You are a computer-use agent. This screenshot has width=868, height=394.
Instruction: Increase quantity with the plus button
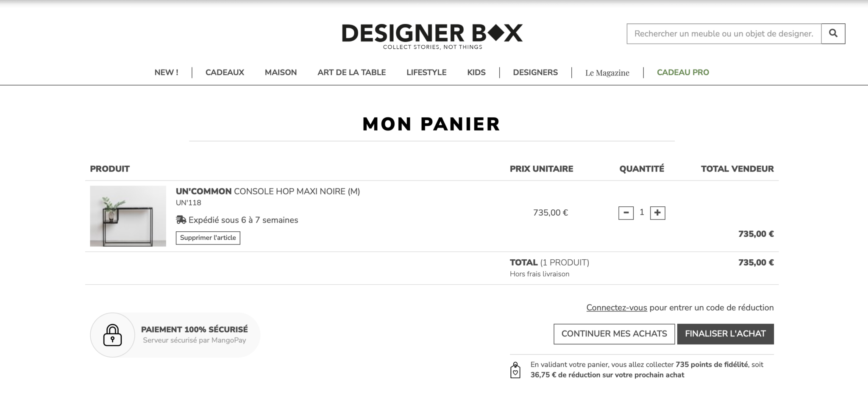coord(657,213)
